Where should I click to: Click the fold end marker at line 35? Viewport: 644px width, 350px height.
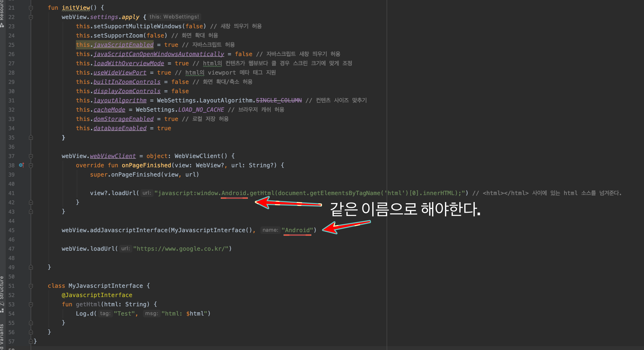[31, 137]
